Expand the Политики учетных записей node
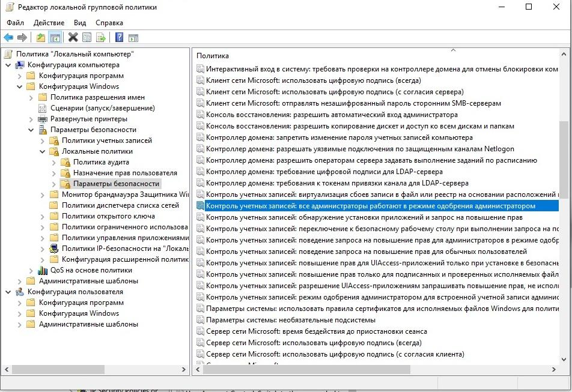572x392 pixels. [x=42, y=141]
